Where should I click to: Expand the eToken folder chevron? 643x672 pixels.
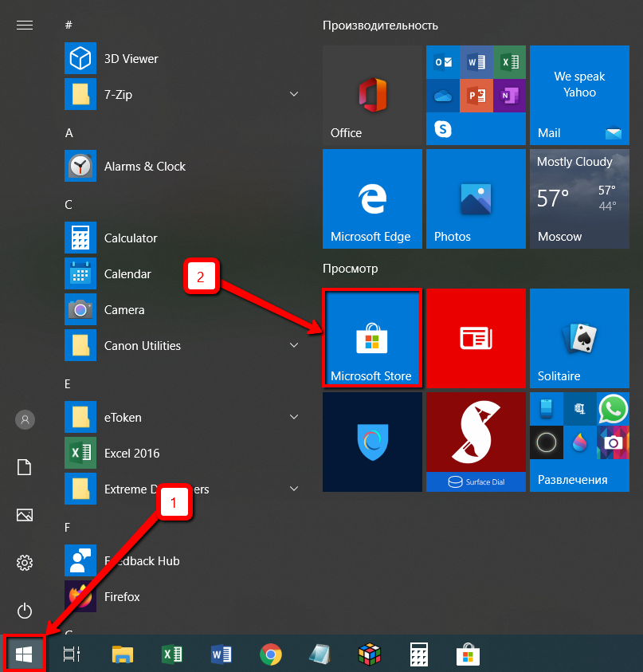294,417
